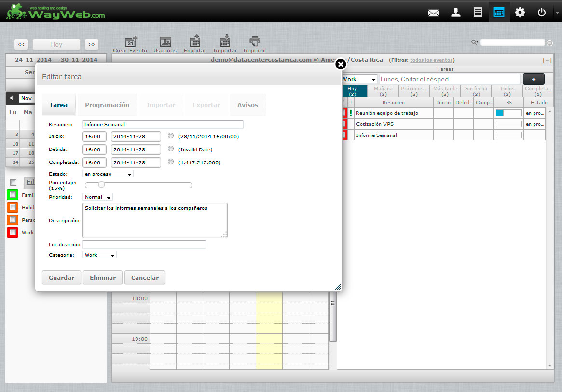Open the settings gear icon in header

coord(520,13)
